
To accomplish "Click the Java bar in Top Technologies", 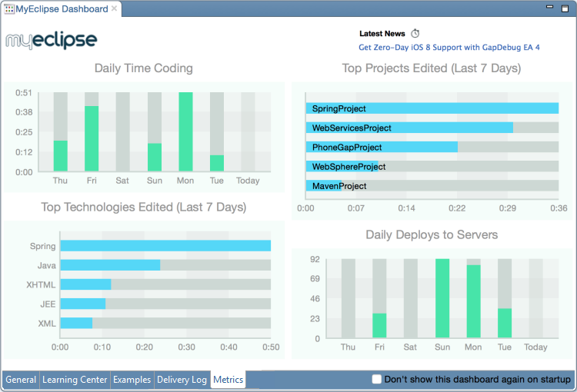I will pos(110,265).
